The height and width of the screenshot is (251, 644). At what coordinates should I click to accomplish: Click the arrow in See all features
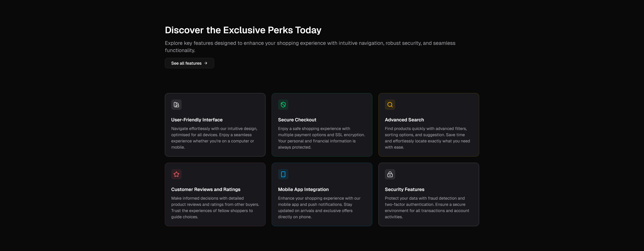click(x=206, y=63)
